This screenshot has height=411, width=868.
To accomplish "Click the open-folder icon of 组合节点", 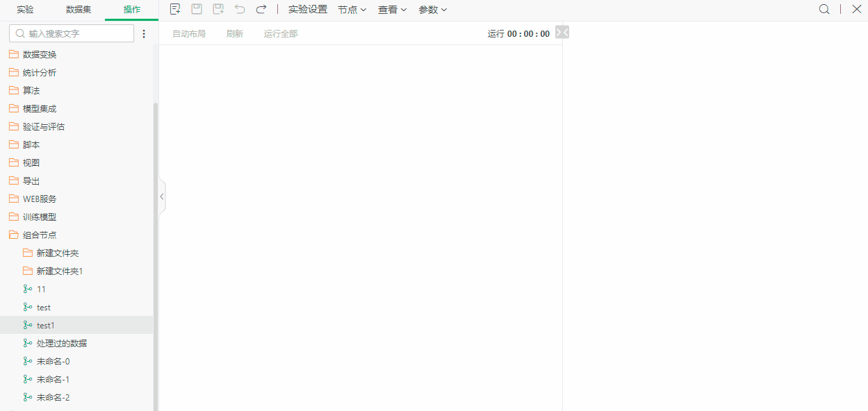I will pyautogui.click(x=14, y=235).
